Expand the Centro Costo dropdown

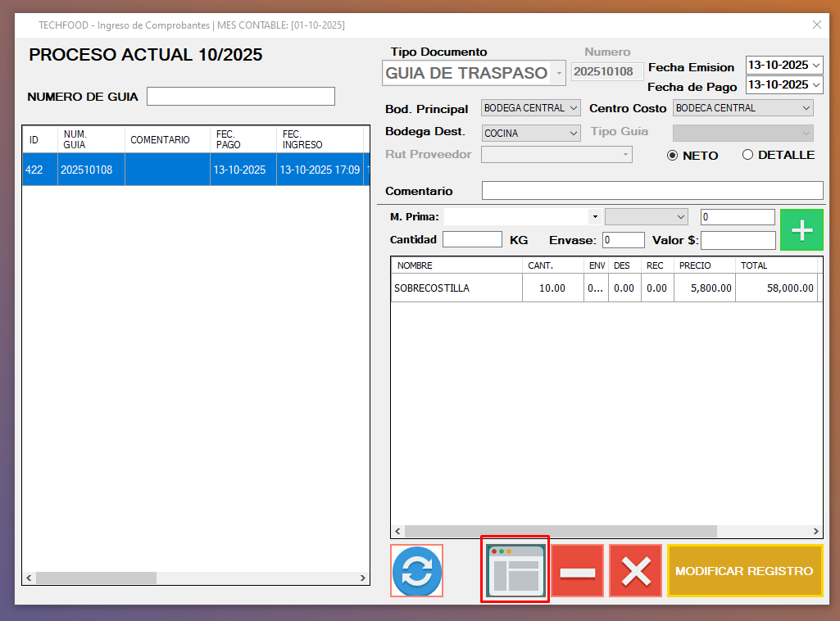pyautogui.click(x=806, y=108)
